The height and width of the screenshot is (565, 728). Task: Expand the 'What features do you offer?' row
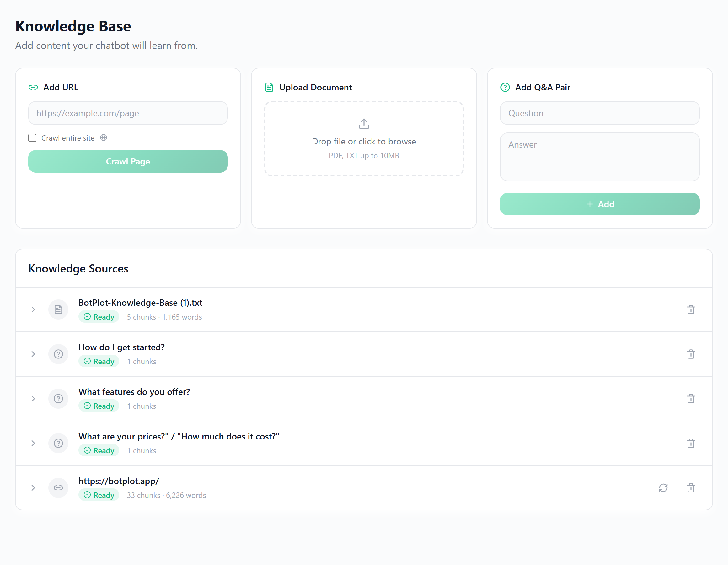pyautogui.click(x=33, y=399)
